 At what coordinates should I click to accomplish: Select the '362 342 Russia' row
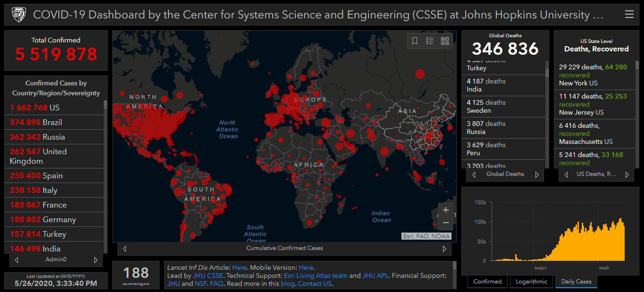tap(54, 137)
